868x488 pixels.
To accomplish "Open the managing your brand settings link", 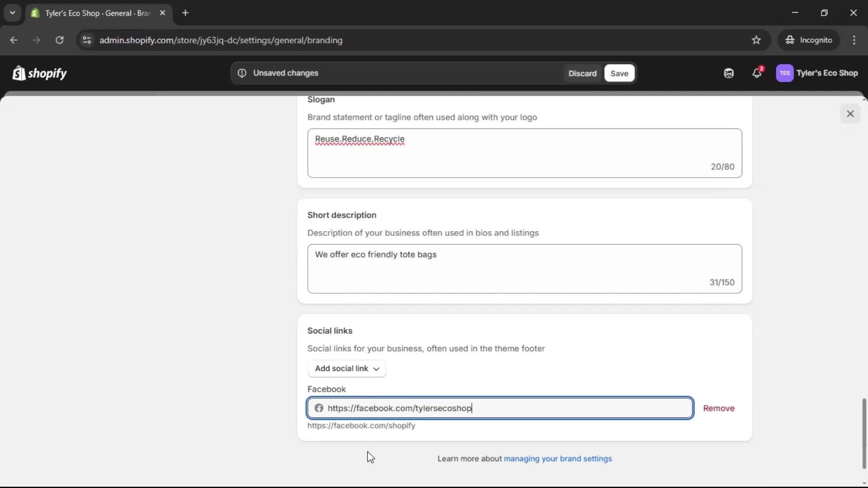I will pyautogui.click(x=557, y=459).
